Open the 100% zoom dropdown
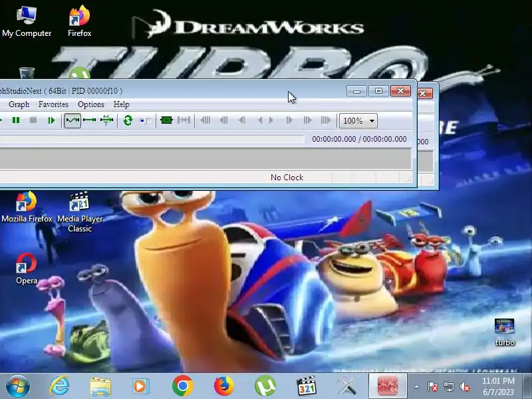The height and width of the screenshot is (399, 532). click(358, 121)
